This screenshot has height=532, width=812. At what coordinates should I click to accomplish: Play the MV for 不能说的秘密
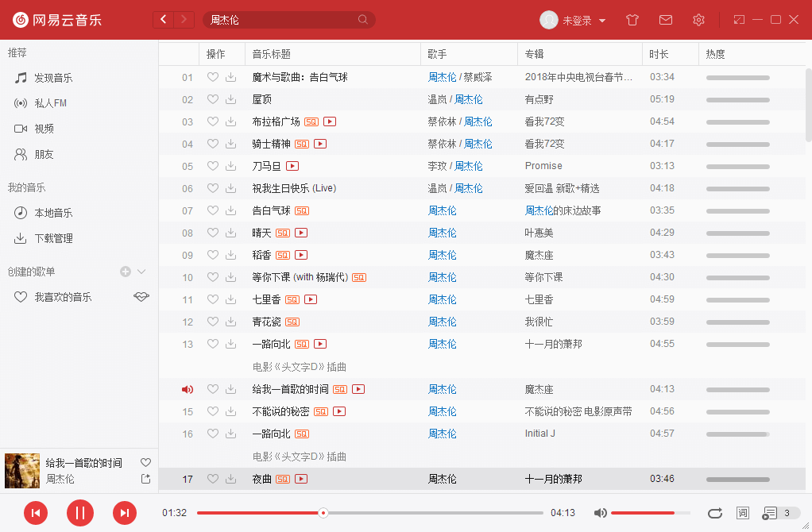339,411
